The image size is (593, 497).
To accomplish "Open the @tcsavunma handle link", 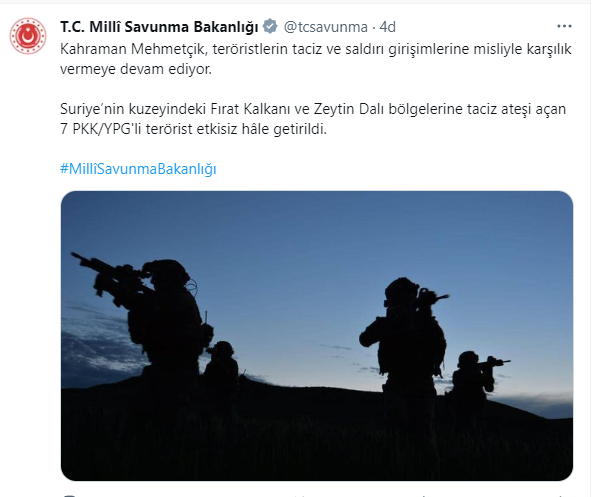I will click(x=325, y=27).
